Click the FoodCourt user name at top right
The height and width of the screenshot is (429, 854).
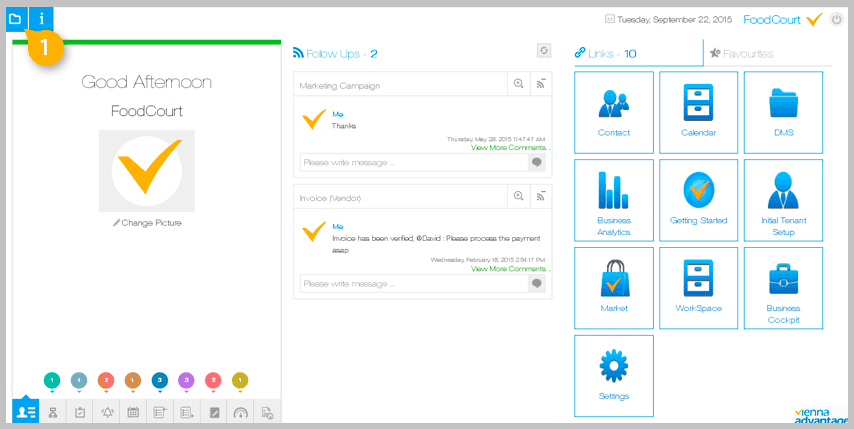[x=772, y=20]
